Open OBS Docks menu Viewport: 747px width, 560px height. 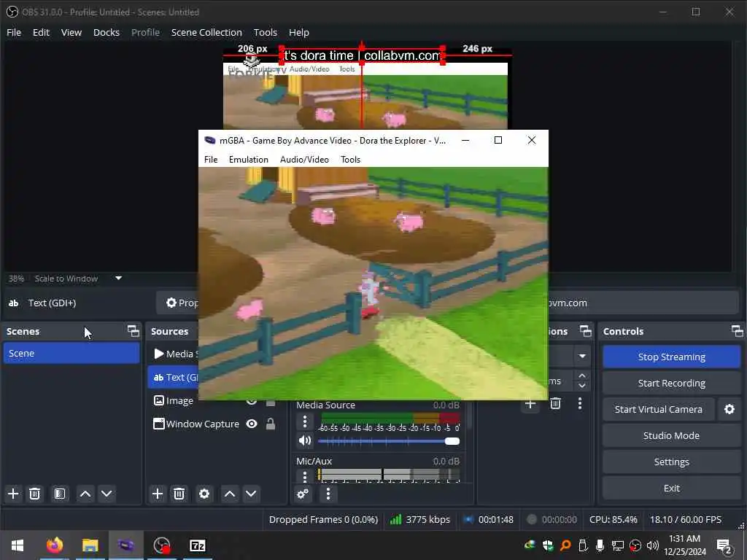[107, 32]
